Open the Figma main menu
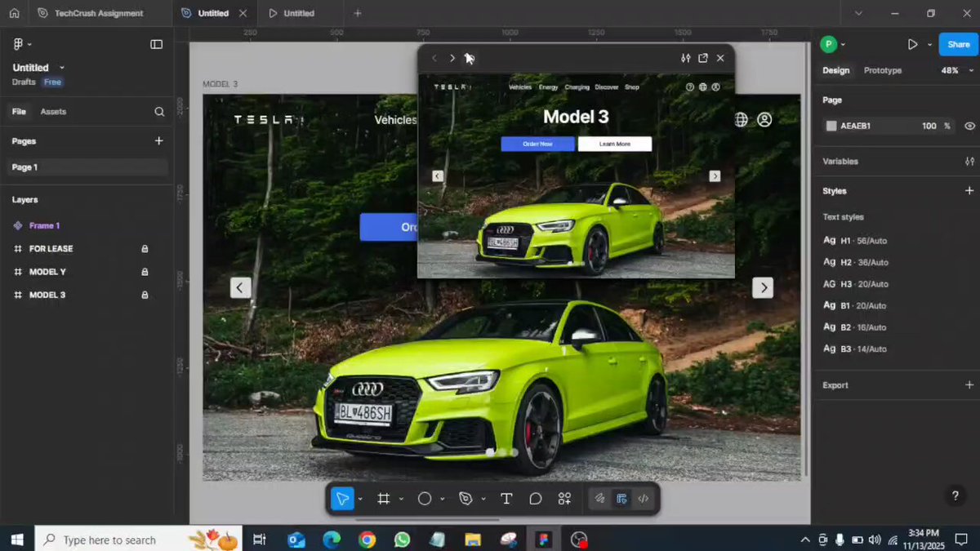980x551 pixels. click(x=22, y=44)
